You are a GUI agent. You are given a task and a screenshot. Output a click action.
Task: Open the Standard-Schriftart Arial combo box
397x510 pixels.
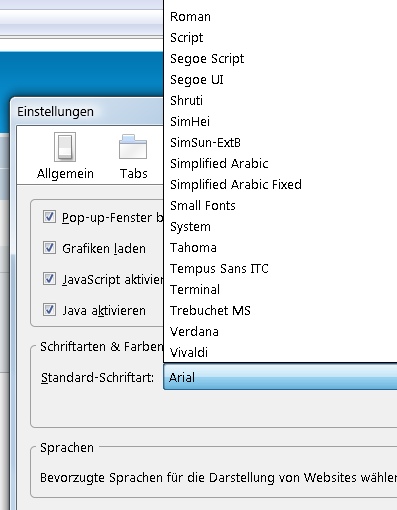coord(280,377)
